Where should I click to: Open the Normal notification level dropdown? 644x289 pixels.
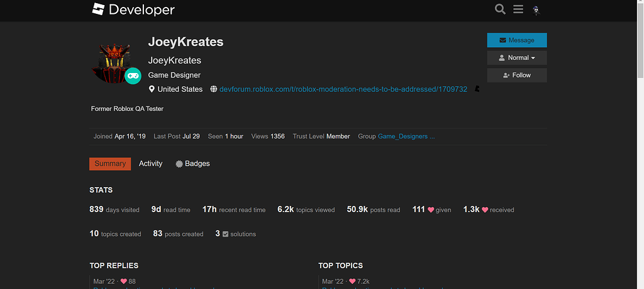(517, 58)
